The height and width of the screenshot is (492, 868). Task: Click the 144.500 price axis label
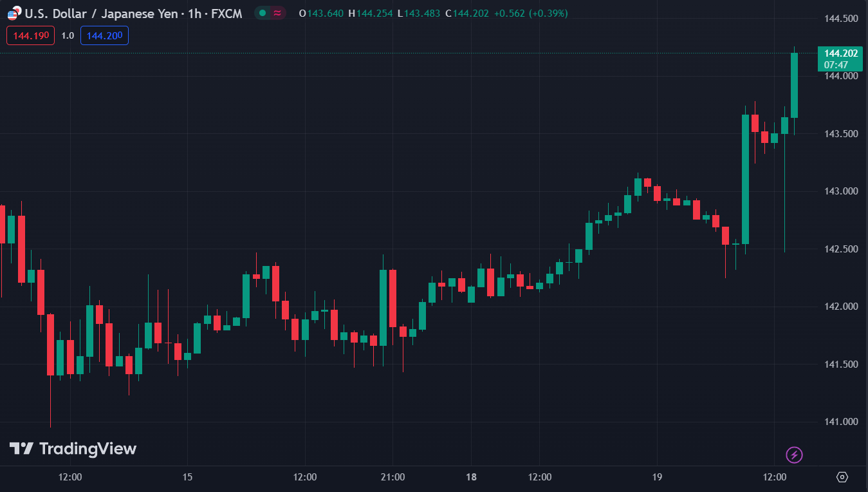(842, 19)
